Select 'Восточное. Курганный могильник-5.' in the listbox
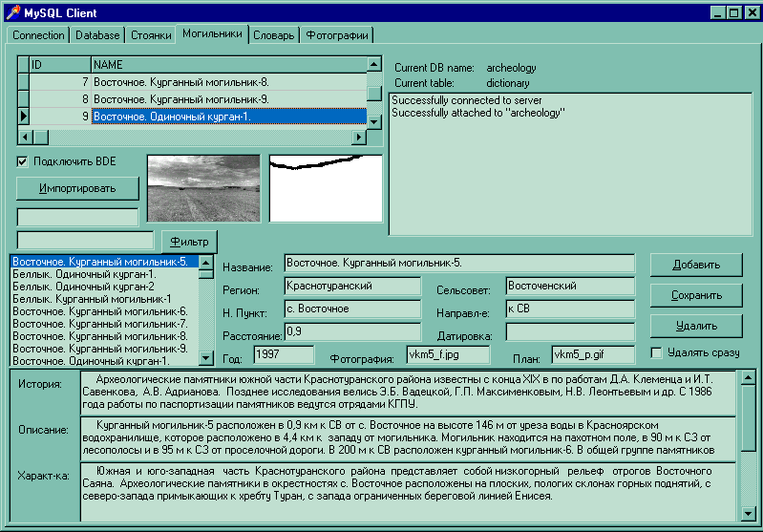The height and width of the screenshot is (532, 763). point(105,262)
